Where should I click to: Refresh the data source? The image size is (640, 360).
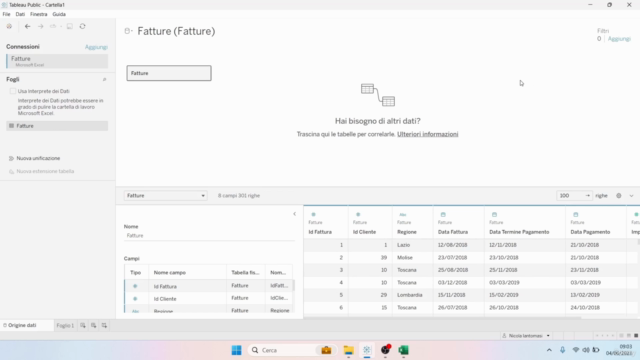click(x=82, y=26)
